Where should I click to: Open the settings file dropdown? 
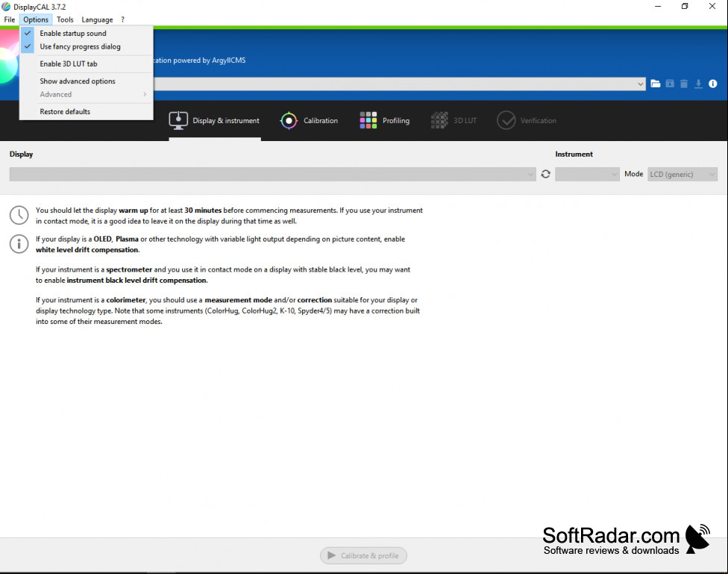tap(641, 84)
